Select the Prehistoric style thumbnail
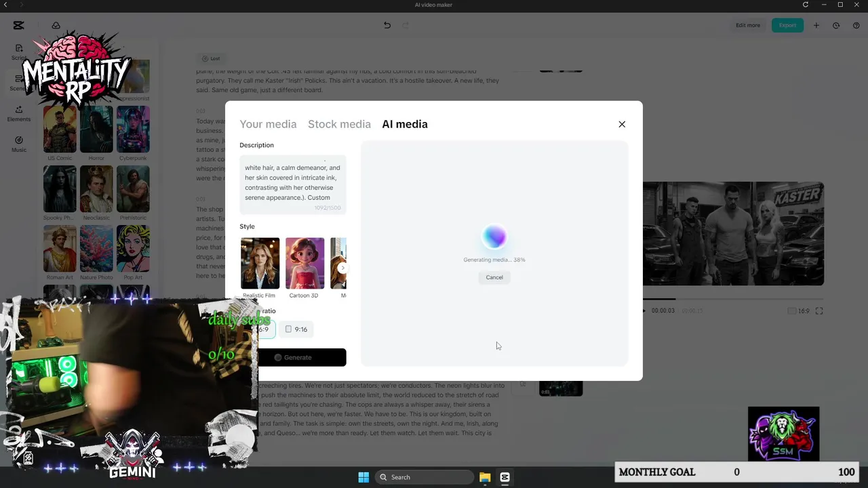 coord(133,189)
